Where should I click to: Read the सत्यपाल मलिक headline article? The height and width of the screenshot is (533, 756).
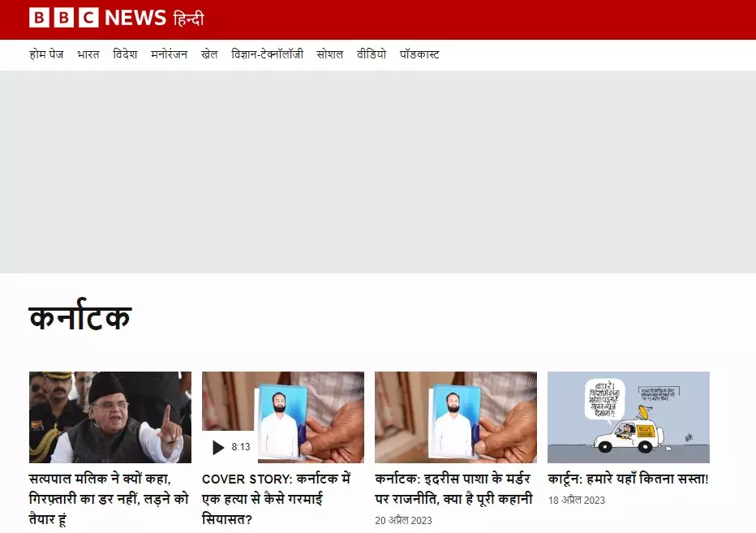click(109, 499)
